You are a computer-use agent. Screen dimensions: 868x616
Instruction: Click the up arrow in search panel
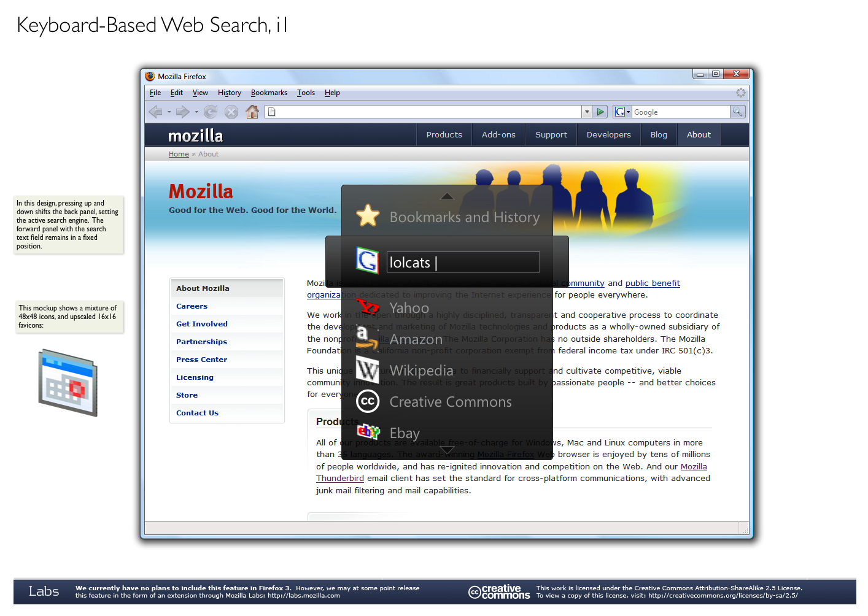click(447, 196)
